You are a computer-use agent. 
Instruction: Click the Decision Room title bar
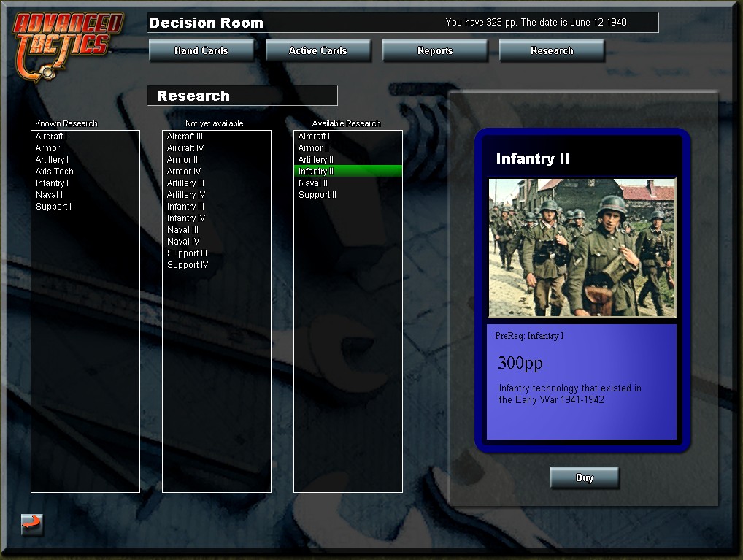click(403, 23)
